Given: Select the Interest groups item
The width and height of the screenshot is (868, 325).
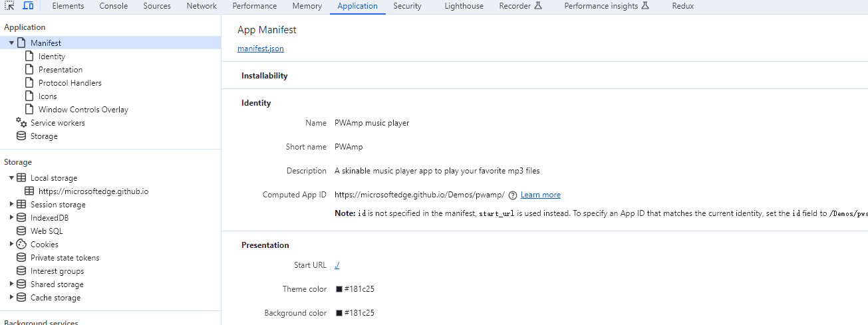Looking at the screenshot, I should coord(57,271).
